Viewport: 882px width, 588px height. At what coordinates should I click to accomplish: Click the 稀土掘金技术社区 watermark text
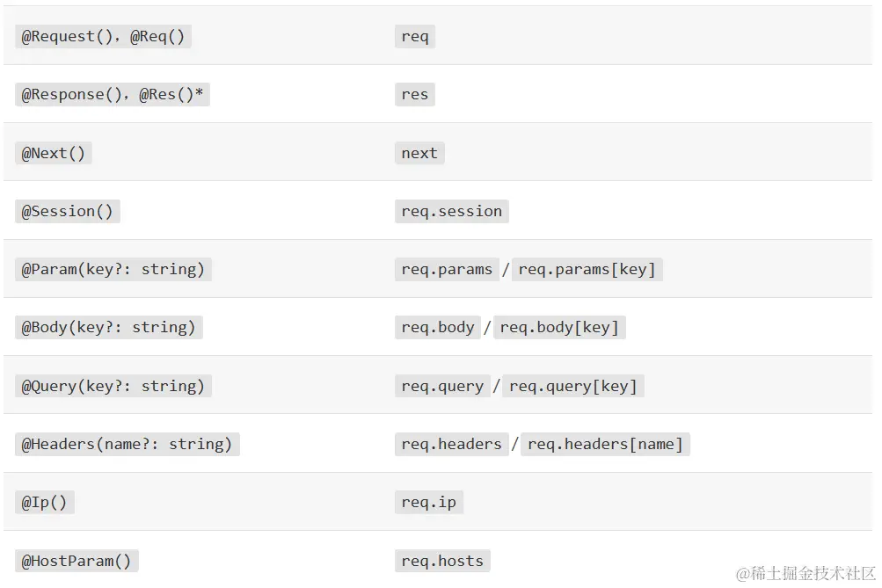(x=805, y=573)
